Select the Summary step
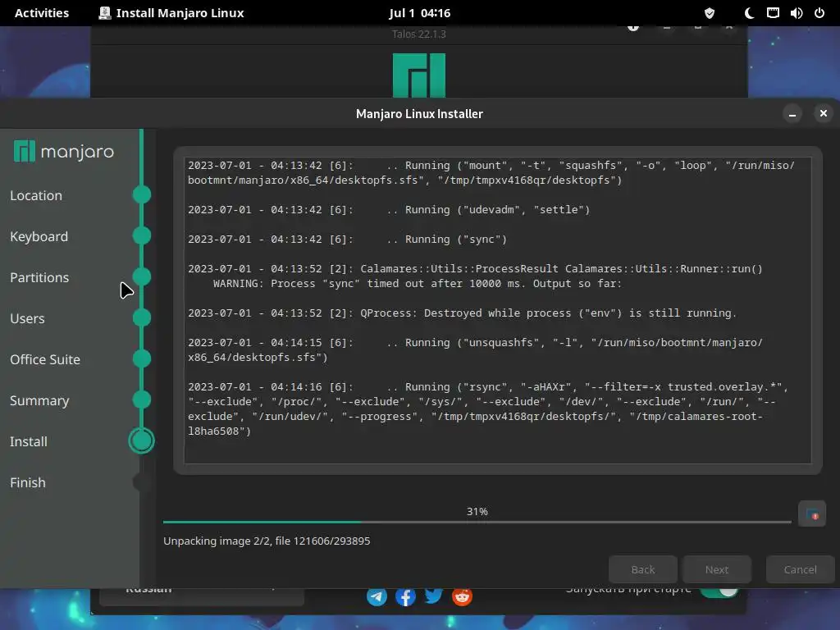 [39, 400]
